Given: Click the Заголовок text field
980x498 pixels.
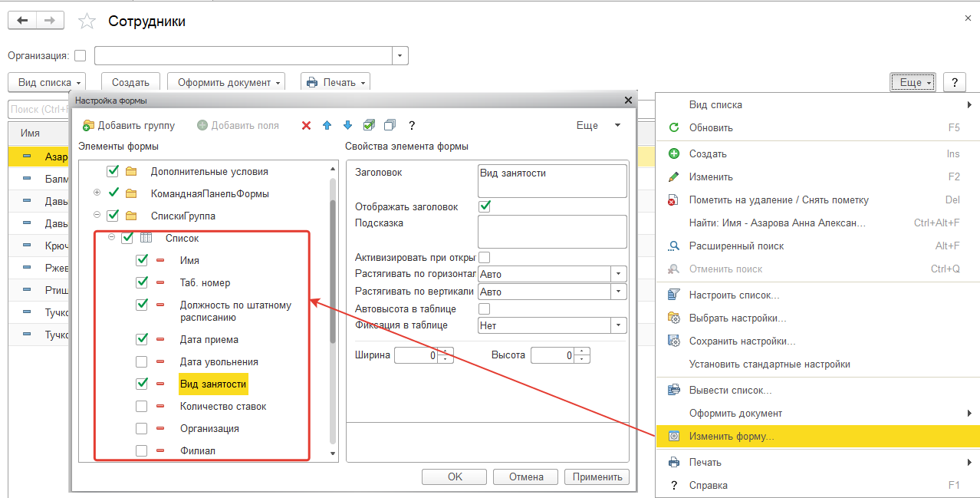Looking at the screenshot, I should pyautogui.click(x=552, y=181).
